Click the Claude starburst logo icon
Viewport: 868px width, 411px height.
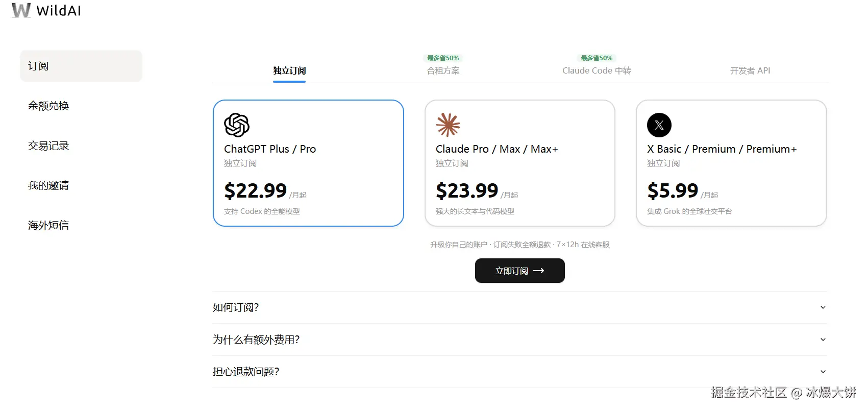click(x=448, y=125)
